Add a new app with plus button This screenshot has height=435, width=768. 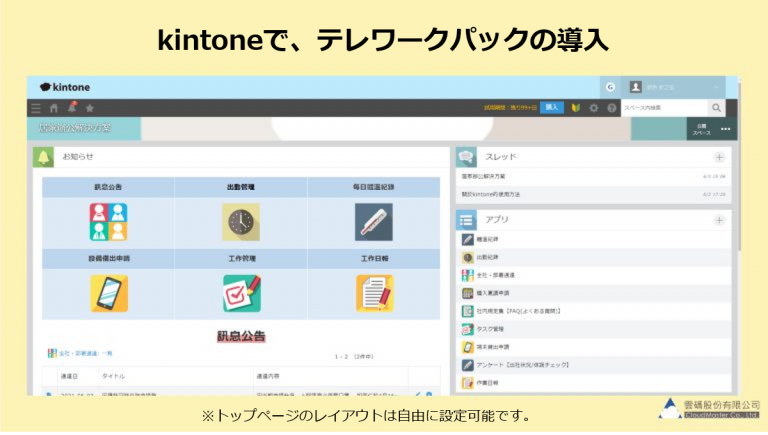coord(718,219)
